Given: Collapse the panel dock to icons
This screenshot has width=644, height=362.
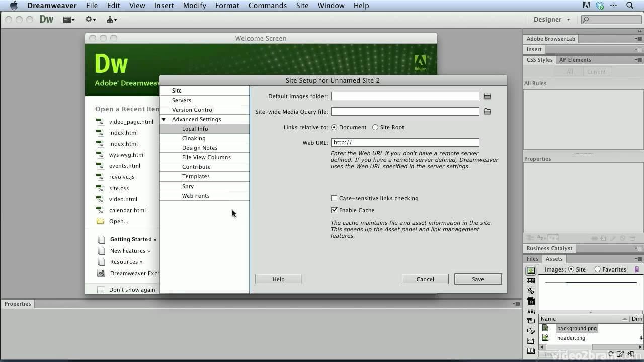Looking at the screenshot, I should [x=639, y=31].
